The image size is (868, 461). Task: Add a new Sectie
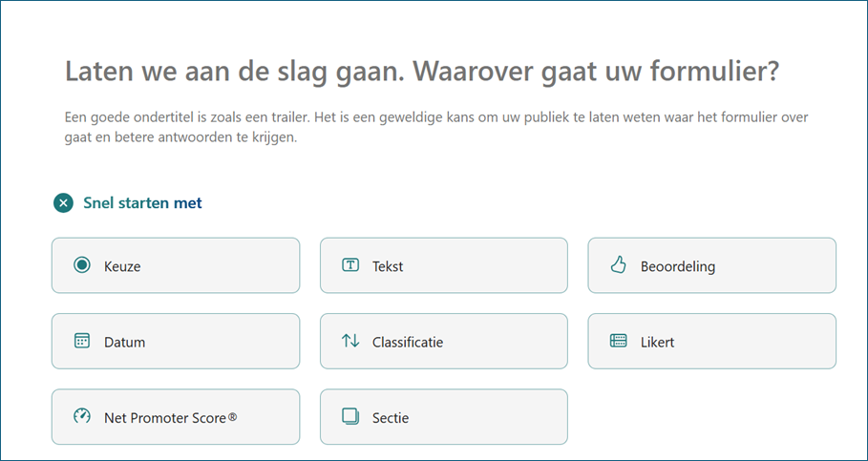(x=444, y=417)
